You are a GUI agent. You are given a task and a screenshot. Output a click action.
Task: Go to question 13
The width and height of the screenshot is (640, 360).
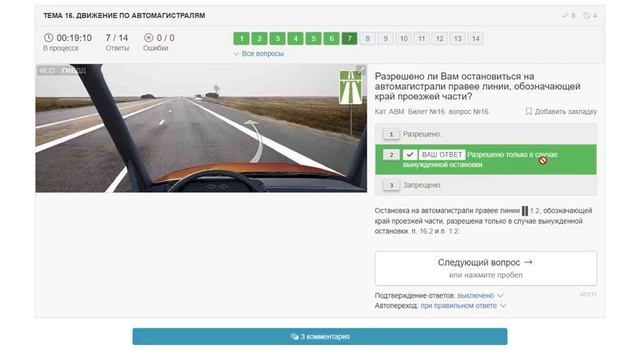click(x=458, y=39)
